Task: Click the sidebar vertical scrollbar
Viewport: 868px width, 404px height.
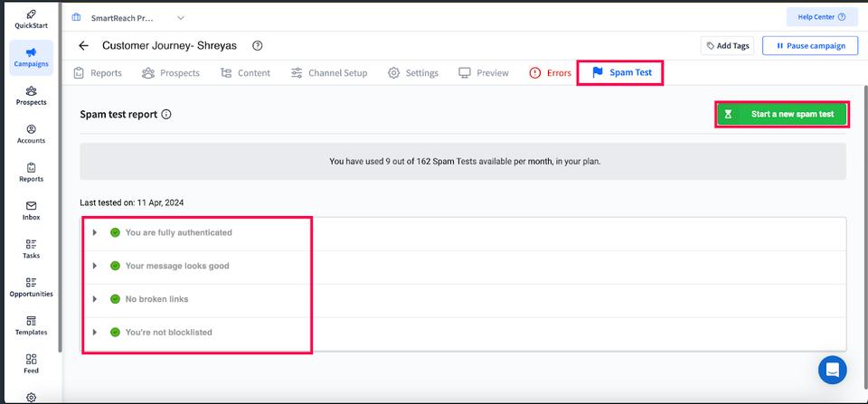Action: [60, 177]
